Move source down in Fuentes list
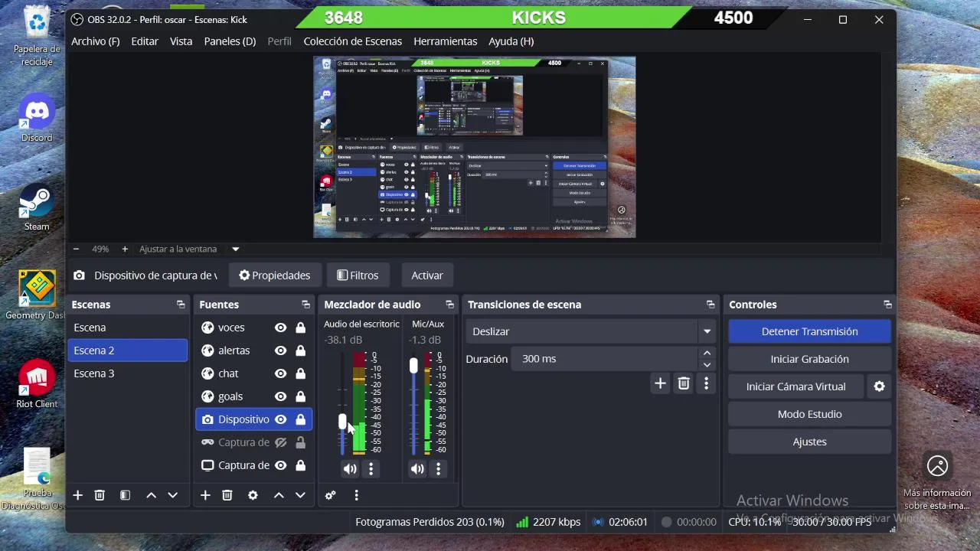Screen dimensions: 980x551 tap(301, 495)
